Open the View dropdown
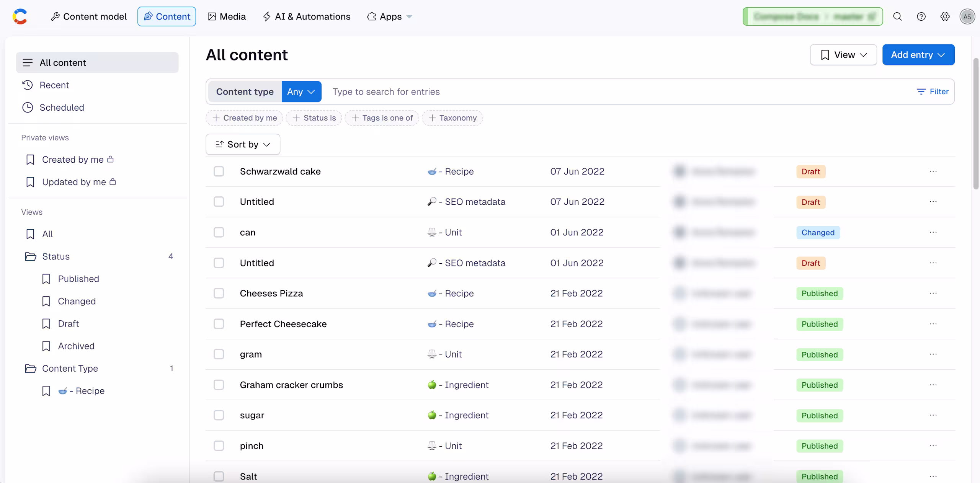The image size is (980, 483). tap(843, 55)
